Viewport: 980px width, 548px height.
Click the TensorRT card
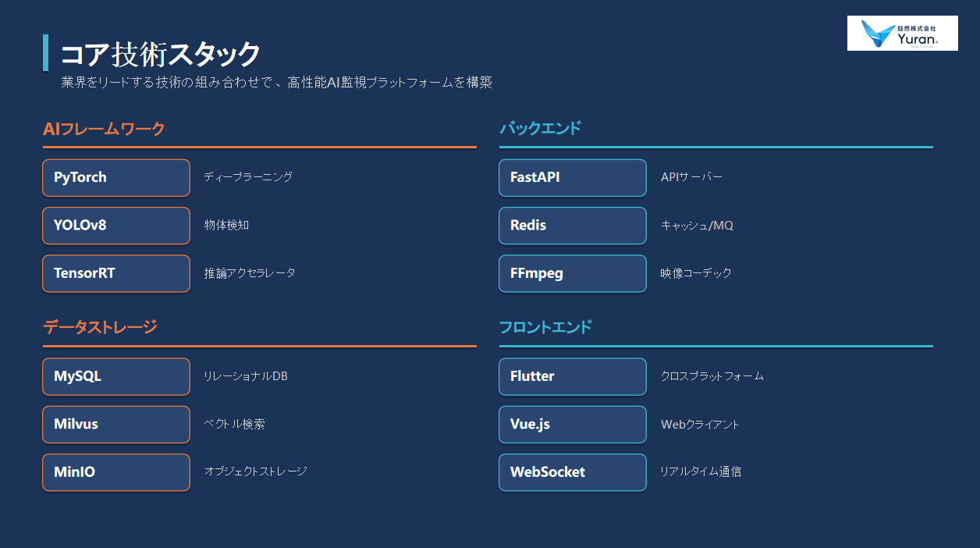tap(116, 273)
